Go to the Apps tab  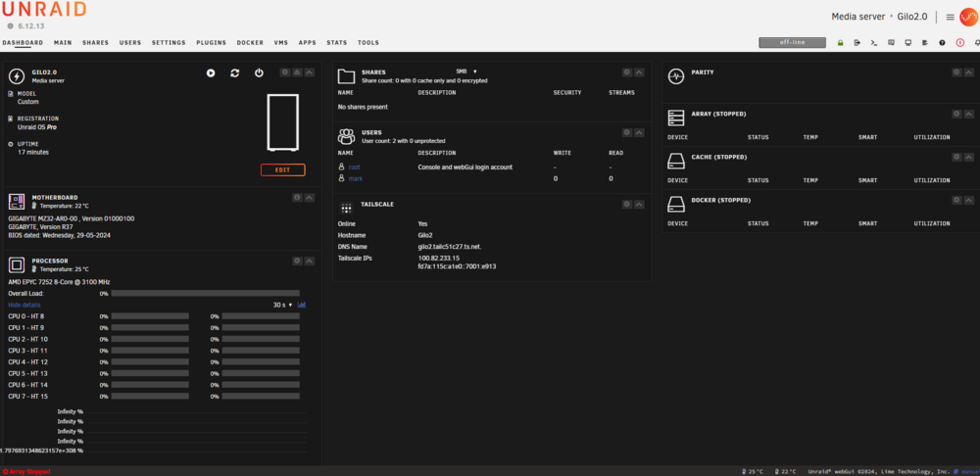307,42
